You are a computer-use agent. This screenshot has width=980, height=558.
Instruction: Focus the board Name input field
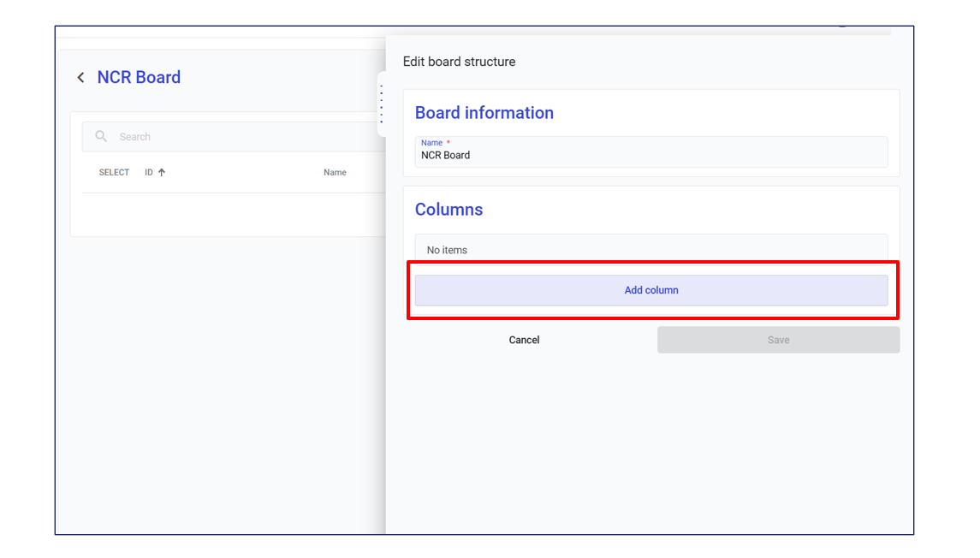pos(650,156)
